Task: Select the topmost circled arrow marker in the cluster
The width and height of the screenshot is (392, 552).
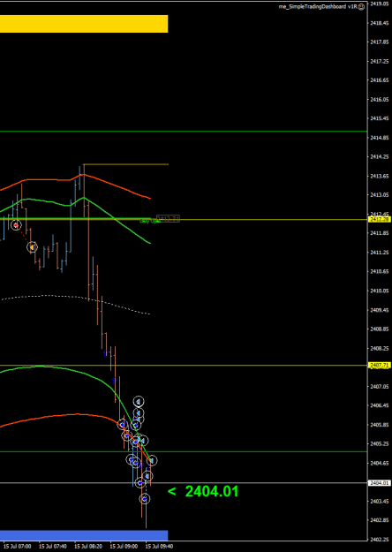Action: pyautogui.click(x=139, y=401)
